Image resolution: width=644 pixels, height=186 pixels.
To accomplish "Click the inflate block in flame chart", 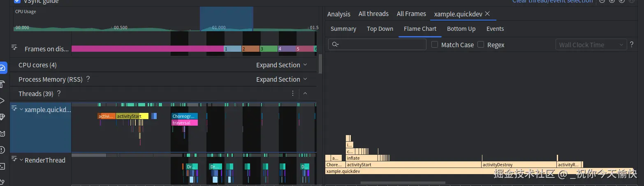I will 361,158.
